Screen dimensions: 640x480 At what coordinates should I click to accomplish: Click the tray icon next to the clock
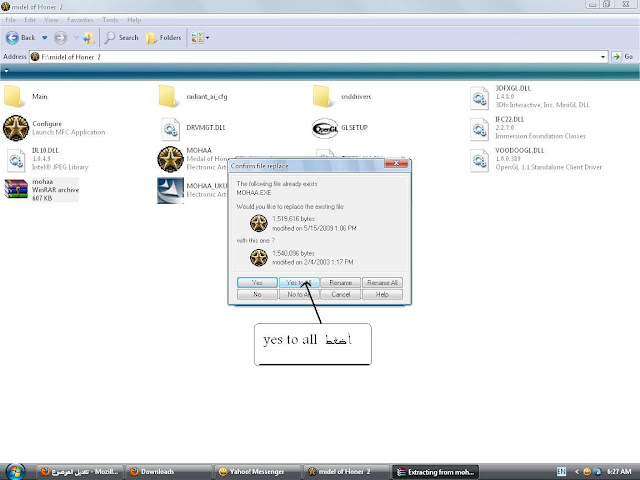[598, 472]
